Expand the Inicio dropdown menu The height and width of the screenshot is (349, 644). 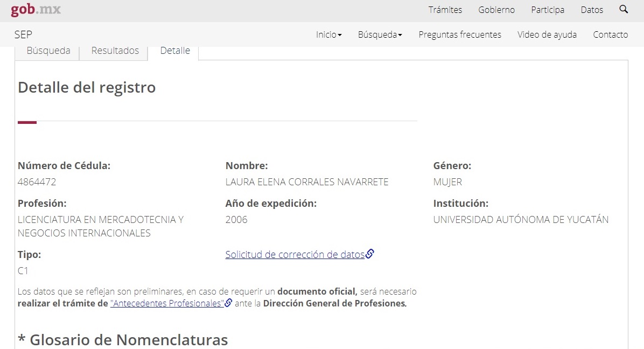(328, 34)
